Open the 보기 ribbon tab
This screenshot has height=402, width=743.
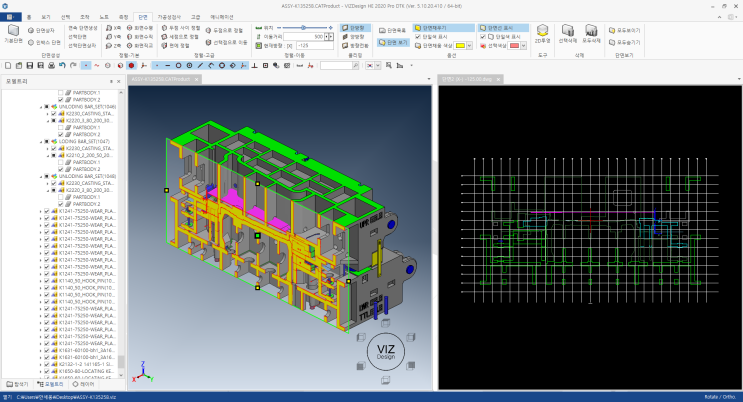click(x=45, y=17)
